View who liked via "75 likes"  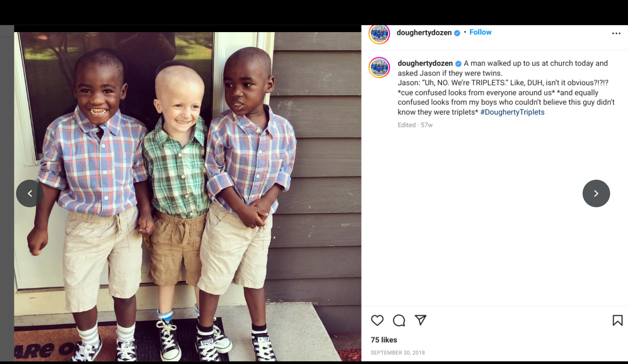coord(384,340)
